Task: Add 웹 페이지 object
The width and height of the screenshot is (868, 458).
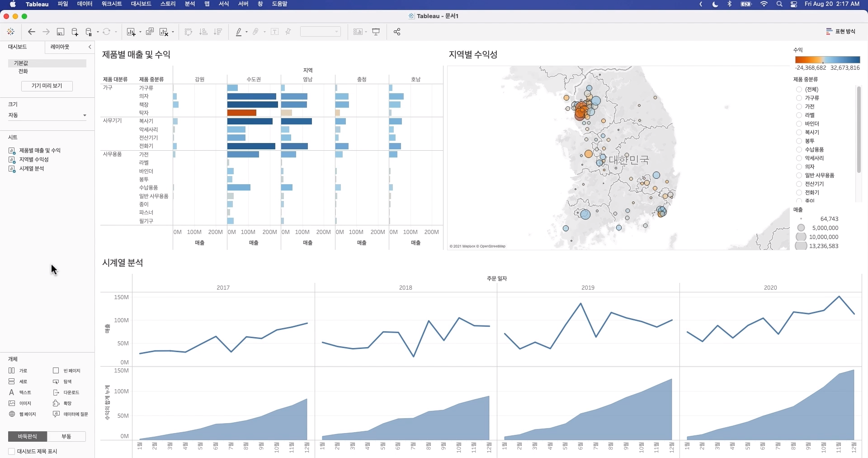Action: [x=22, y=414]
